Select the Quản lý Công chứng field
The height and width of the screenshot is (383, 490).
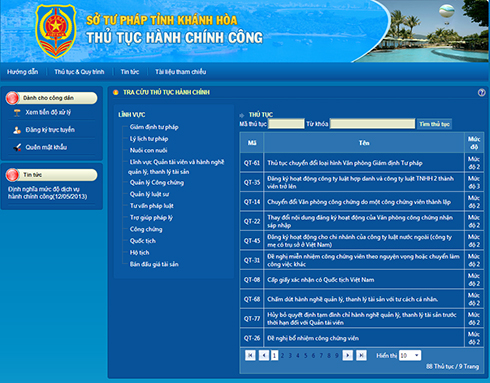(157, 182)
